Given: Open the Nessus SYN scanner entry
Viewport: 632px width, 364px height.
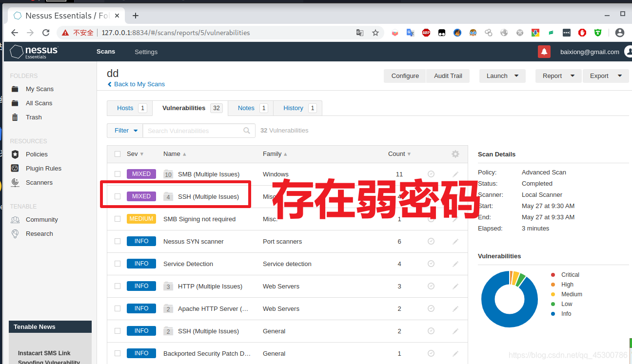Looking at the screenshot, I should tap(194, 242).
